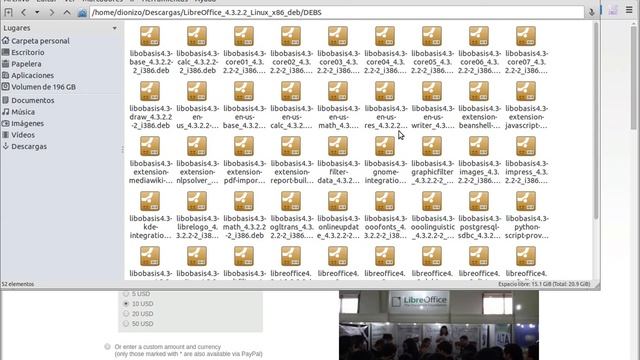Click the libobasis4.3-onlineupdate file name
Image resolution: width=640 pixels, height=360 pixels.
click(x=338, y=227)
